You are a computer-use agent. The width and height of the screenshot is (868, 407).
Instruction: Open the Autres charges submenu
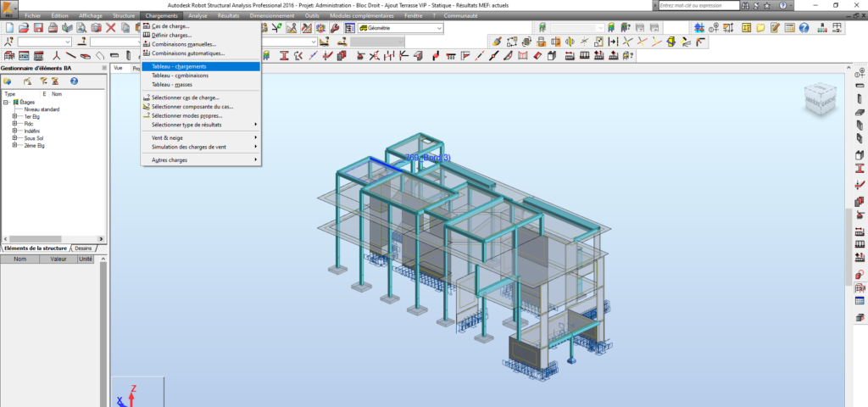200,160
